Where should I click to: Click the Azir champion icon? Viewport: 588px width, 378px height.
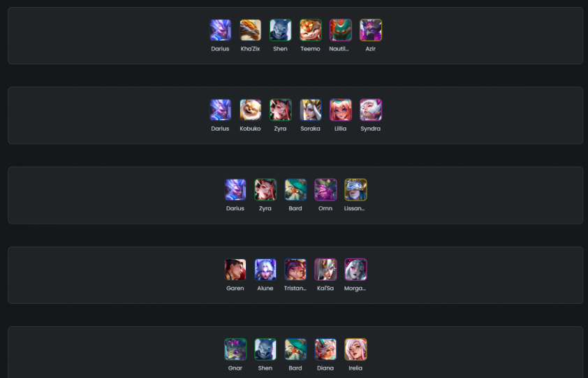click(371, 30)
